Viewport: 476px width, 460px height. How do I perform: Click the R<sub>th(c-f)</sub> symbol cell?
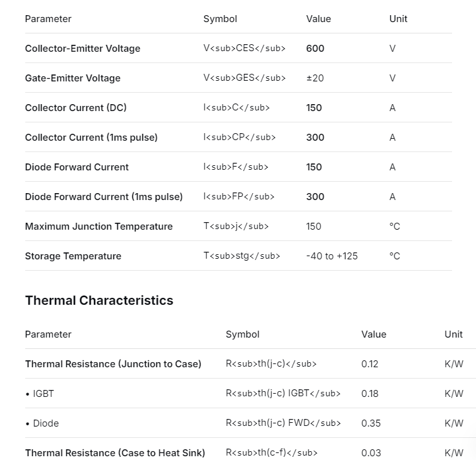coord(271,453)
